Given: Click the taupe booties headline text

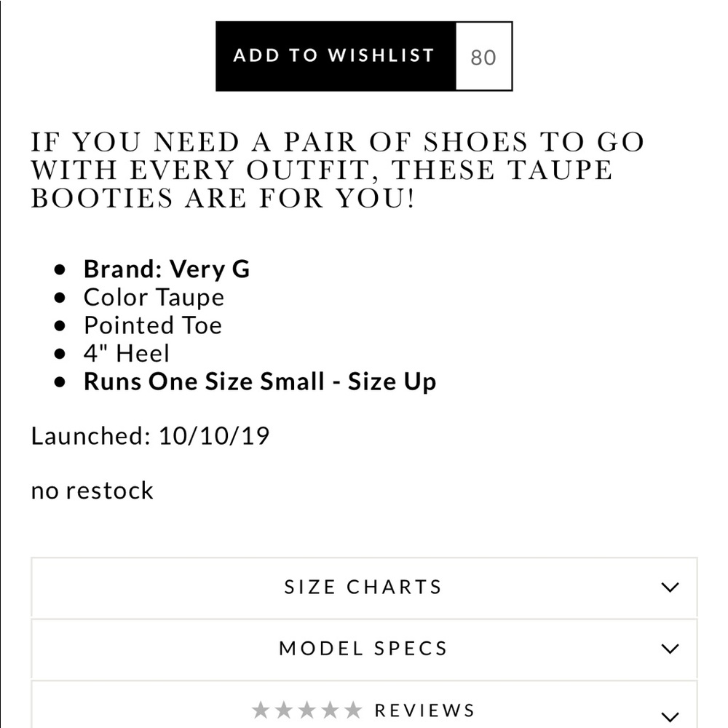Looking at the screenshot, I should [x=338, y=170].
